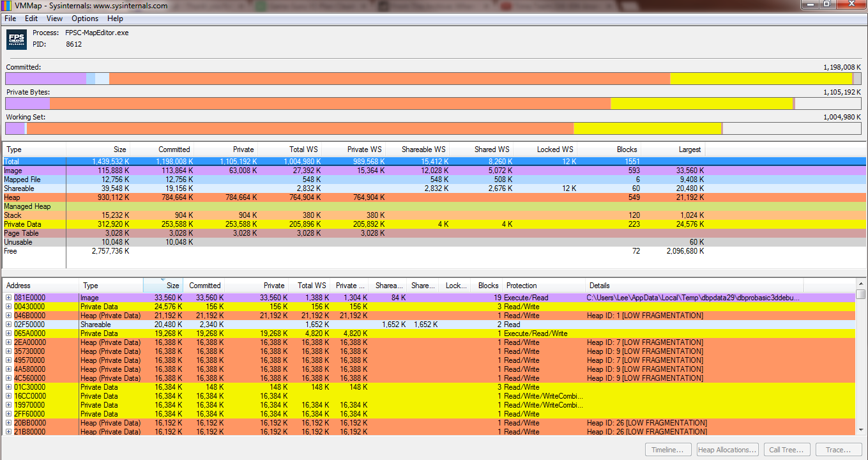This screenshot has width=868, height=460.
Task: Sort the summary table by Largest column
Action: tap(673, 149)
